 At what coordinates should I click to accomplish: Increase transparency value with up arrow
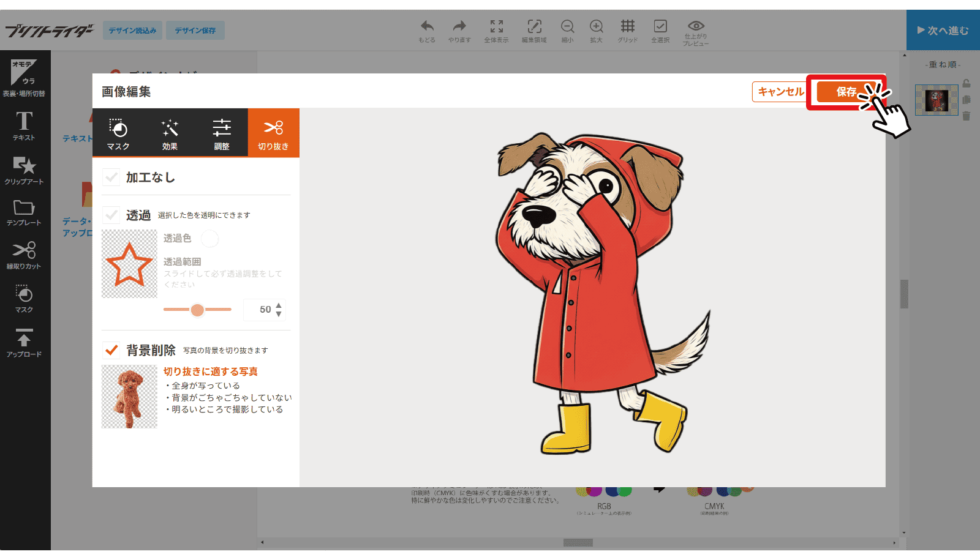pos(279,305)
